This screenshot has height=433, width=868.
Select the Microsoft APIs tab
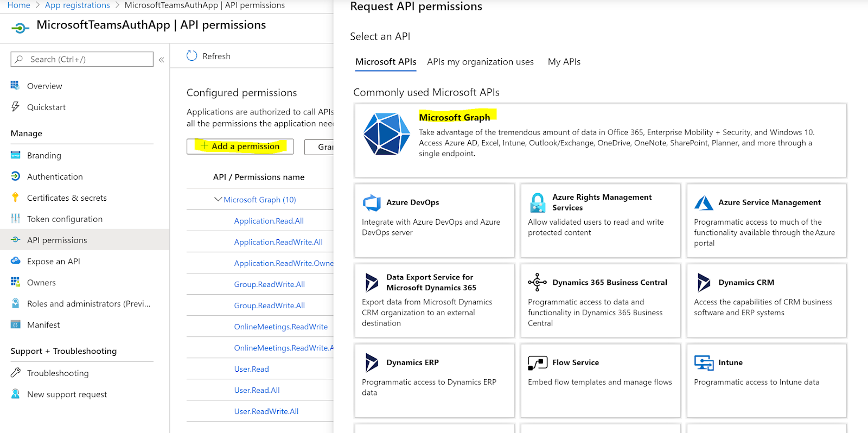[386, 62]
